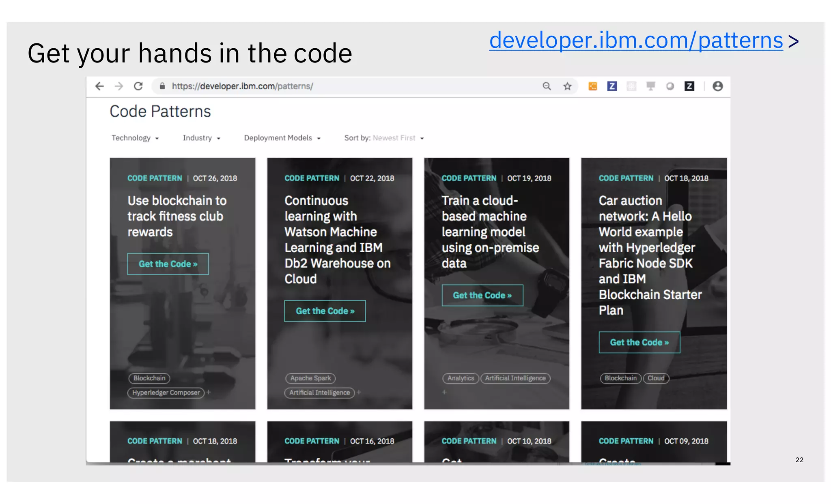Click the 'Code Patterns' page heading
Viewport: 831px width, 504px height.
pyautogui.click(x=160, y=111)
